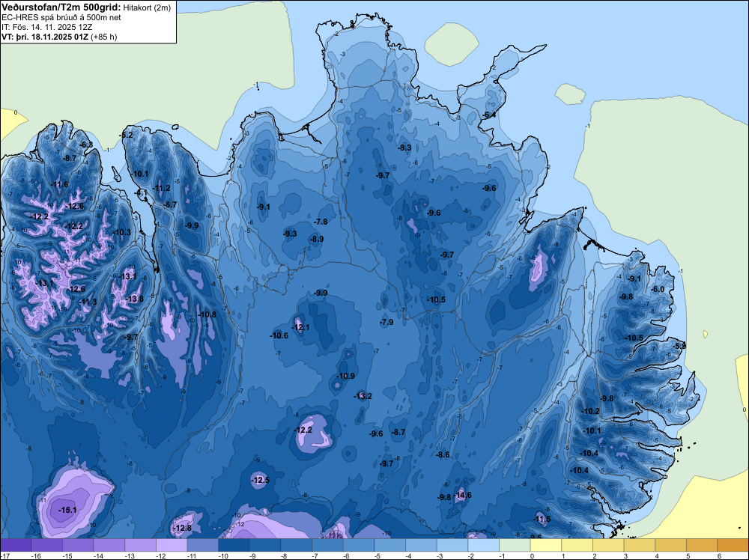Click the -15.1 temperature reading on the map
749x560 pixels.
tap(67, 510)
